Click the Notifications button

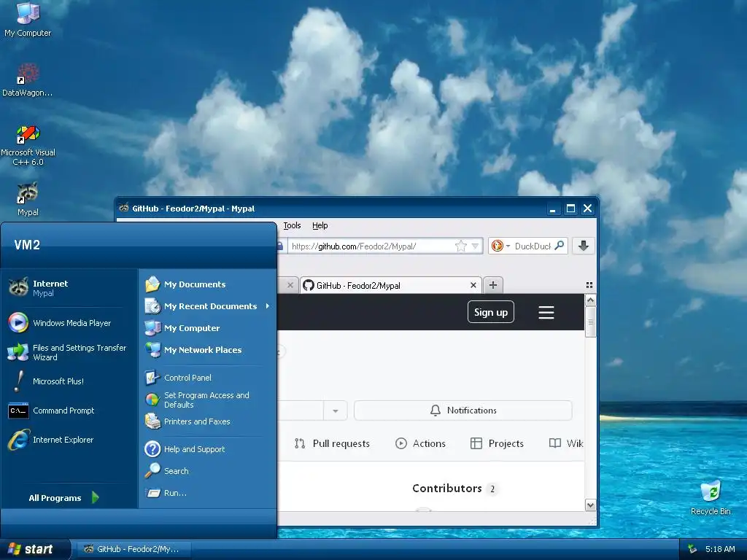point(463,411)
